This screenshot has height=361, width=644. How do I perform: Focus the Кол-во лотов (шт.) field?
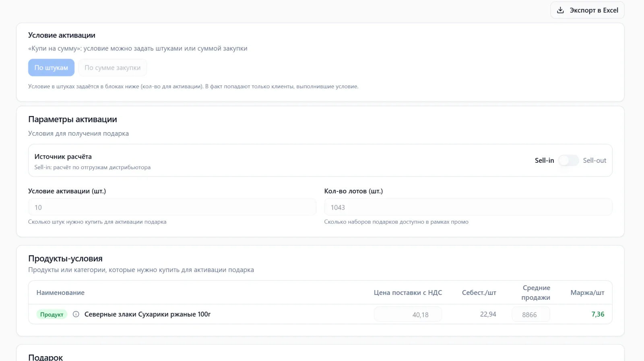point(468,207)
